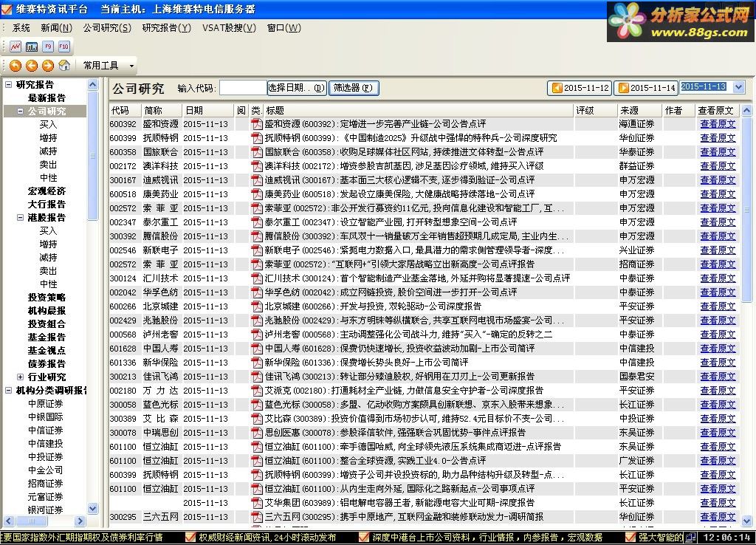Open the 系统 menu

pyautogui.click(x=21, y=28)
